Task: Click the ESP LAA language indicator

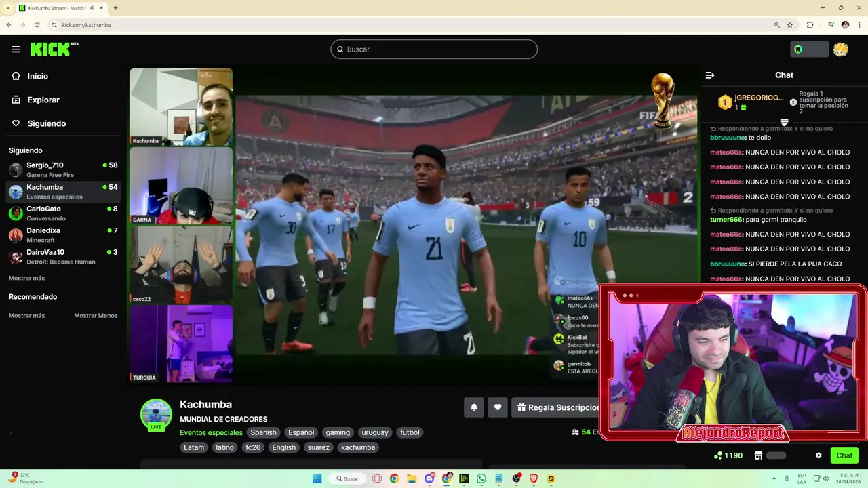Action: click(802, 479)
